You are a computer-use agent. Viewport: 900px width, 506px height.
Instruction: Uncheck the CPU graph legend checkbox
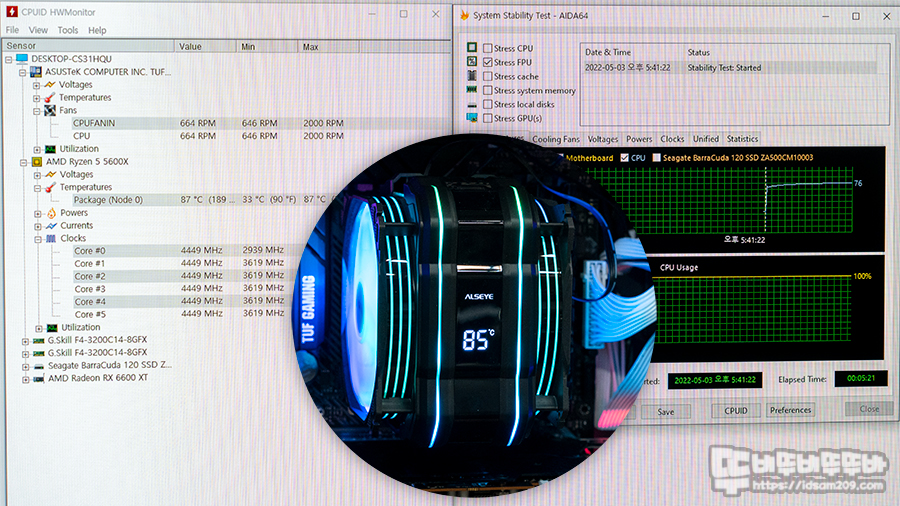point(624,157)
